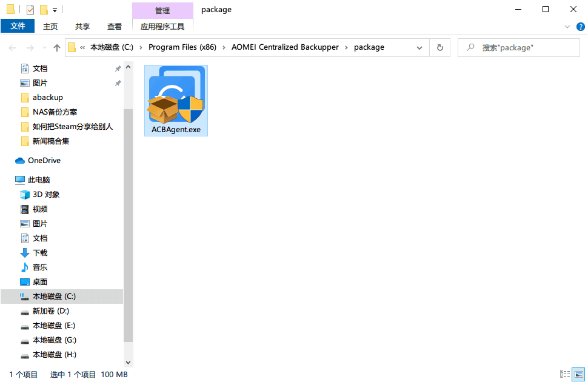Expand the chevron after 本地磁盘 (C:) breadcrumb
The height and width of the screenshot is (382, 588).
[x=141, y=48]
